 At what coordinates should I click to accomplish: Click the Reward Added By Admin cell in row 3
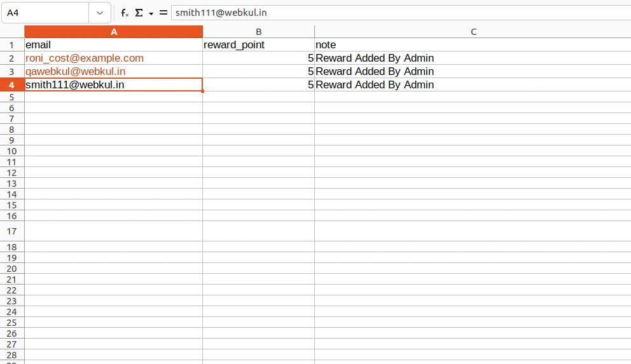[x=473, y=72]
